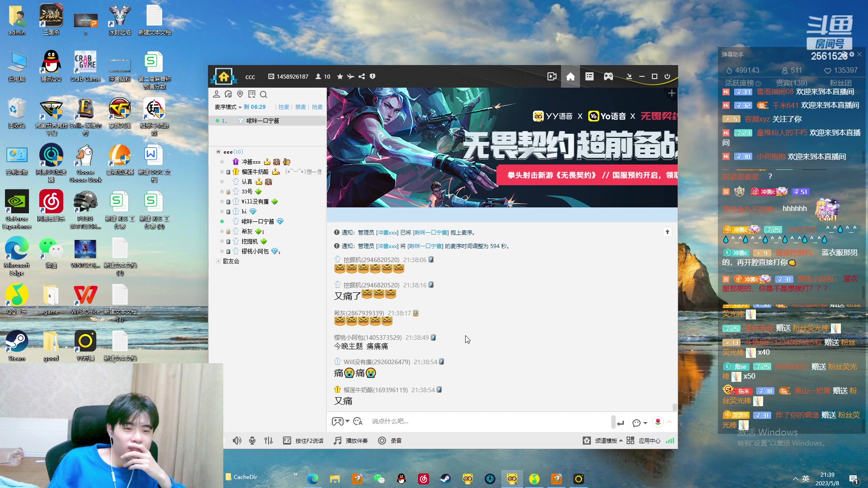Screen dimensions: 868x488
Task: Click the 抢麦 link
Action: coord(317,107)
